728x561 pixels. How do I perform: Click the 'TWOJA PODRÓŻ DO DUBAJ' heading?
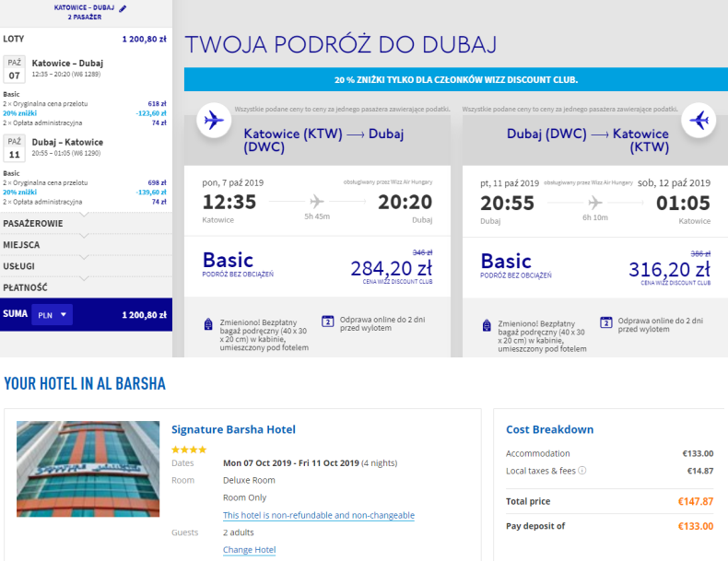341,44
